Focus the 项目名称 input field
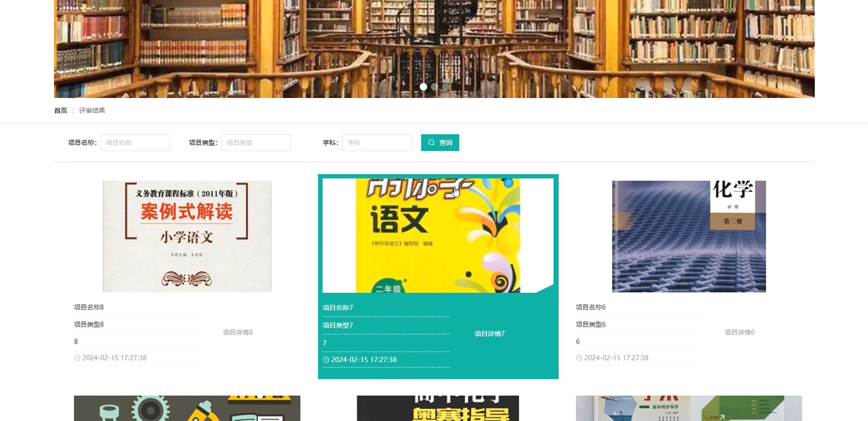 (x=135, y=143)
